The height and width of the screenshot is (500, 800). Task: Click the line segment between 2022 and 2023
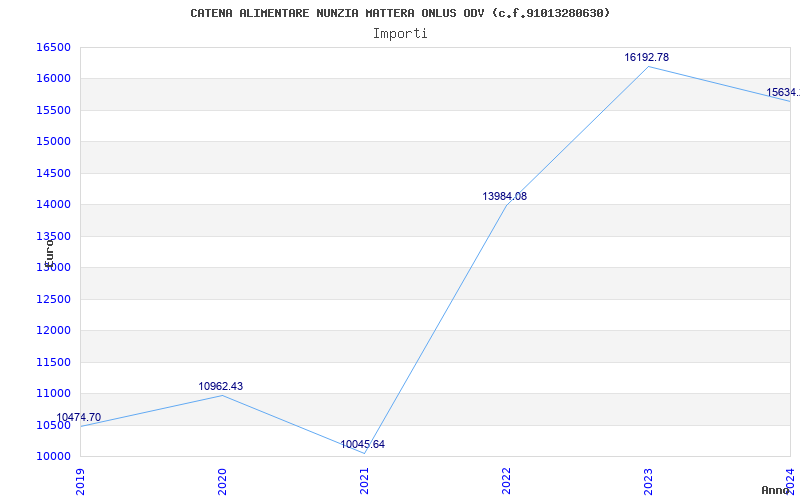pyautogui.click(x=577, y=136)
